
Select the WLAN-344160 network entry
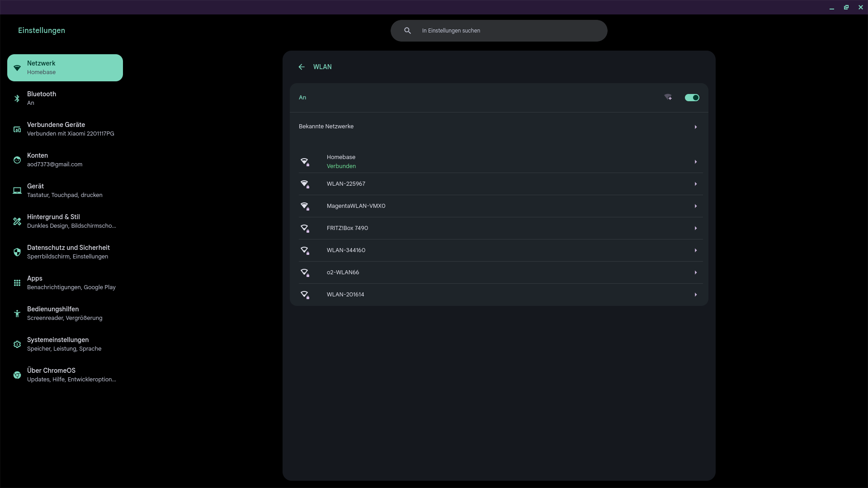coord(346,250)
